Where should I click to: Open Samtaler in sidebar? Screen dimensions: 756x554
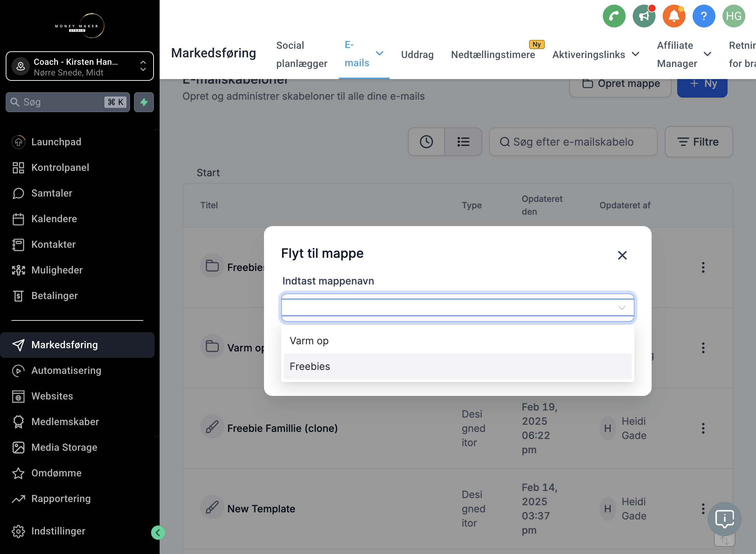[77, 193]
